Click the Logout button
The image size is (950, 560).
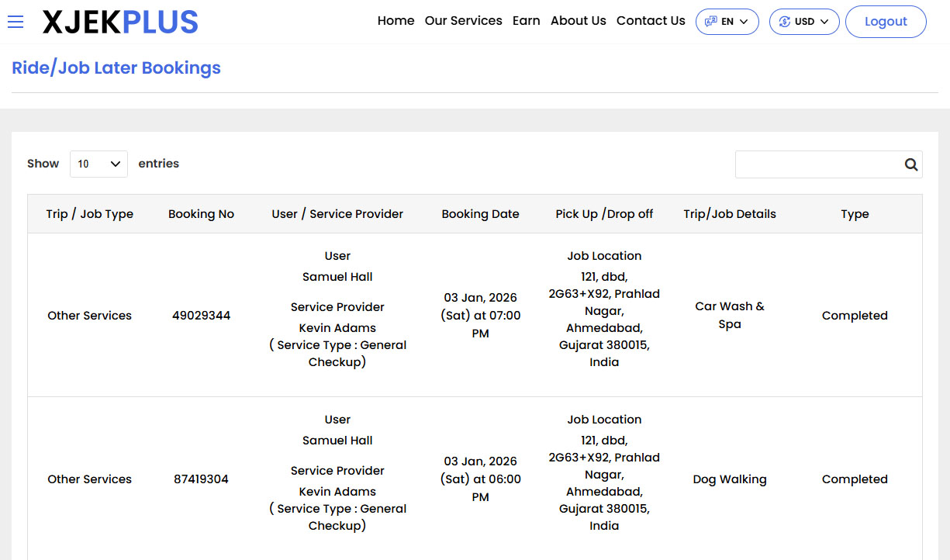coord(886,21)
